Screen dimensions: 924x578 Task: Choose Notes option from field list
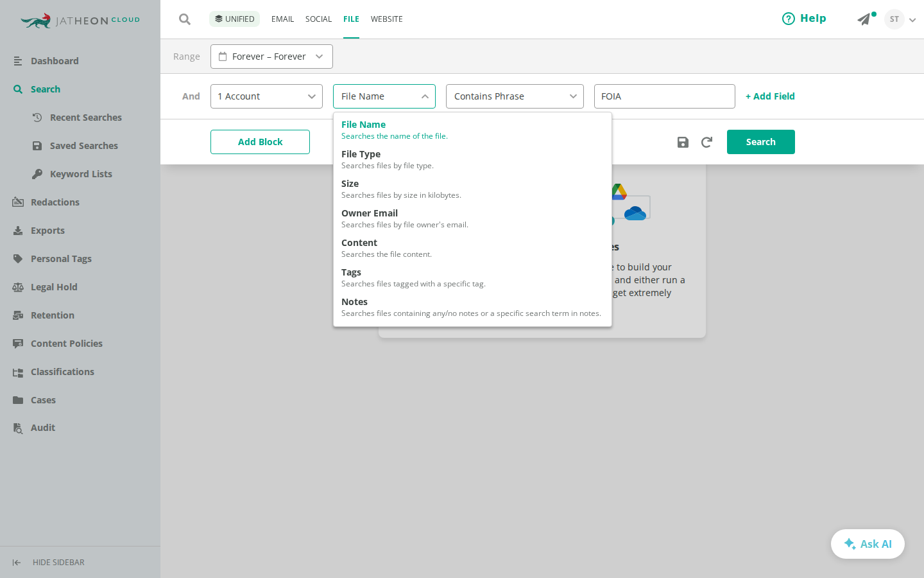coord(472,307)
